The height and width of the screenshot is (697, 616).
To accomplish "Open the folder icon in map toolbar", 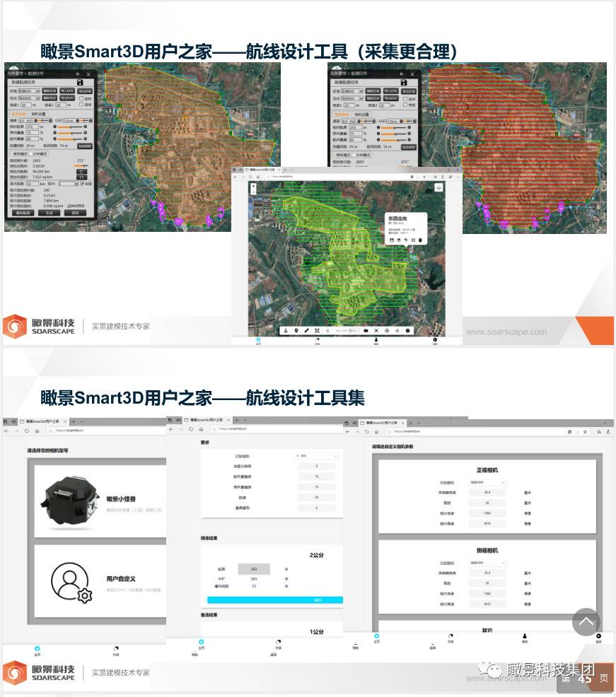I will click(x=366, y=331).
